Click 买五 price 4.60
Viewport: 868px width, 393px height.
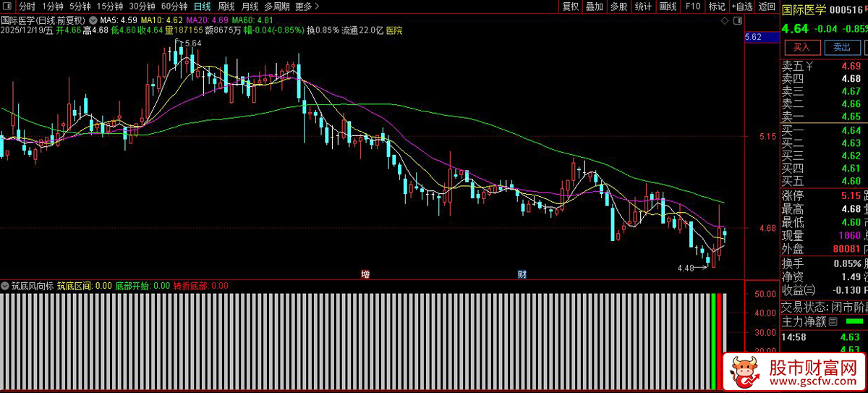(851, 181)
